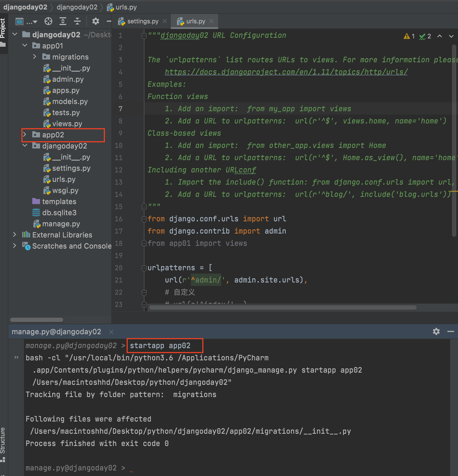
Task: Collapse the app01 folder
Action: [25, 45]
